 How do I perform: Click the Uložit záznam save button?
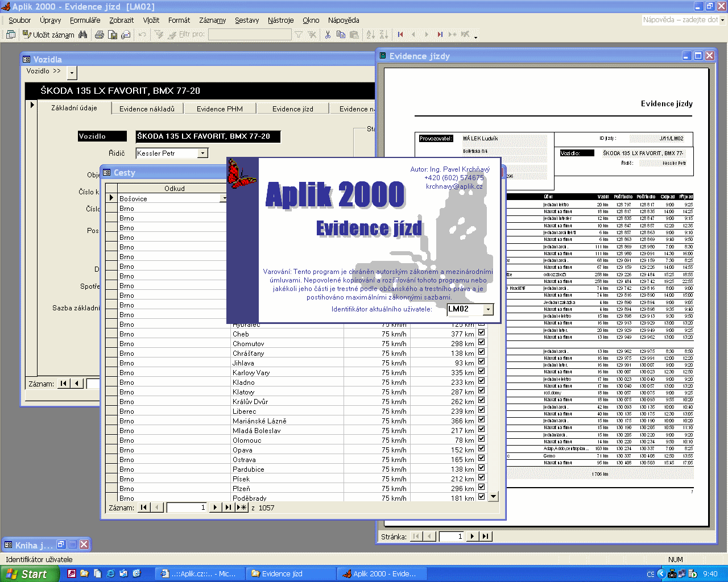(x=48, y=35)
